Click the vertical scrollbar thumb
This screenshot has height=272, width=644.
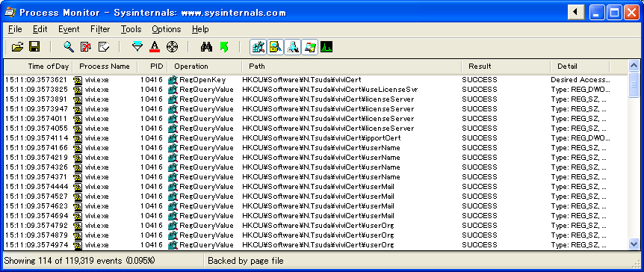point(634,84)
